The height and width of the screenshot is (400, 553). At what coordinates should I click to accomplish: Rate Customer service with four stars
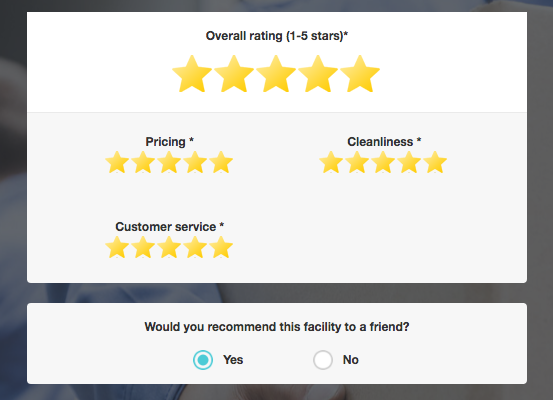(195, 247)
